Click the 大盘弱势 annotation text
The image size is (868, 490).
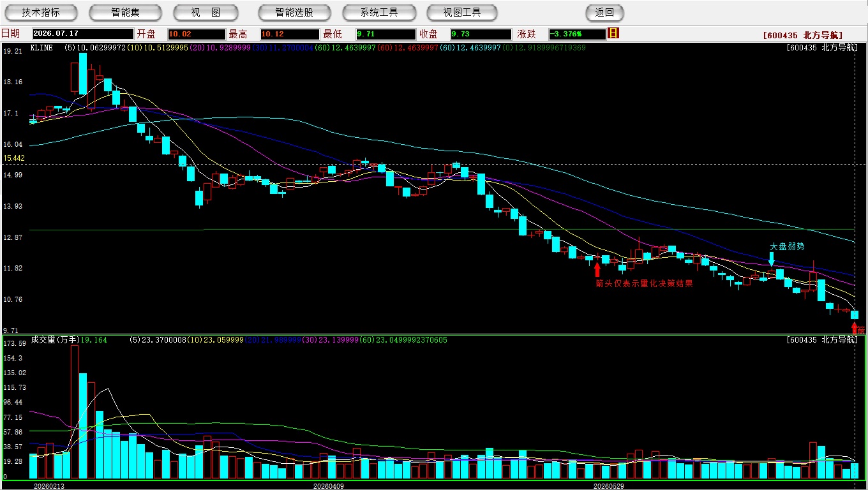point(787,246)
